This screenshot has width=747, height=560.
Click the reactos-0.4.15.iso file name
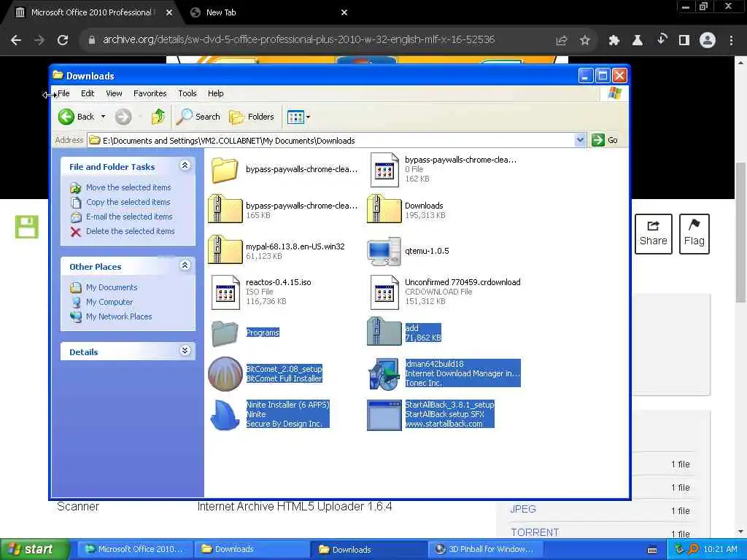pos(278,282)
